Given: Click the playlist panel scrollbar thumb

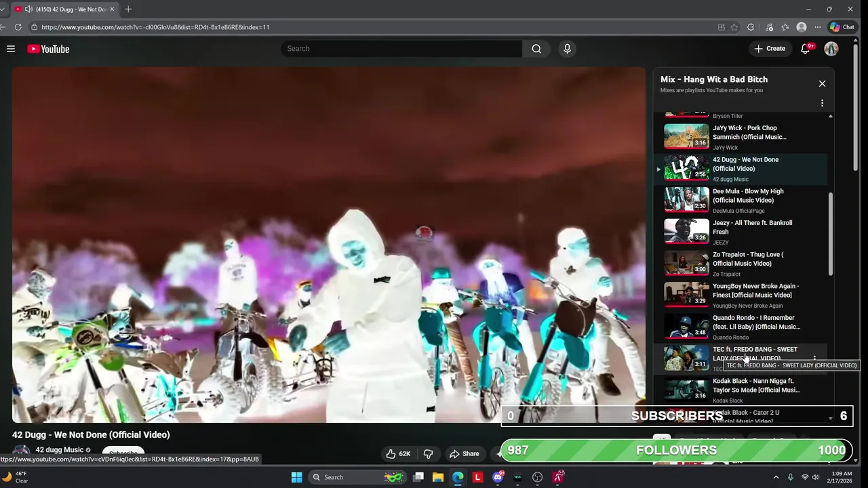Looking at the screenshot, I should click(831, 234).
